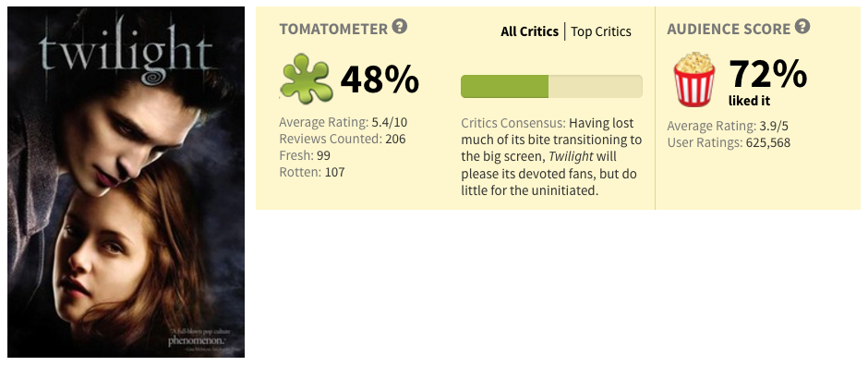
Task: Click the Average Rating 3.9/5 text
Action: pos(727,127)
